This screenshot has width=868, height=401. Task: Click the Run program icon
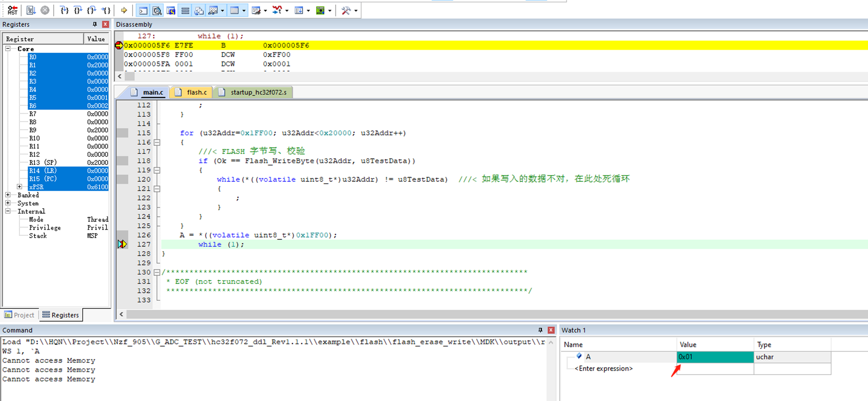(31, 10)
